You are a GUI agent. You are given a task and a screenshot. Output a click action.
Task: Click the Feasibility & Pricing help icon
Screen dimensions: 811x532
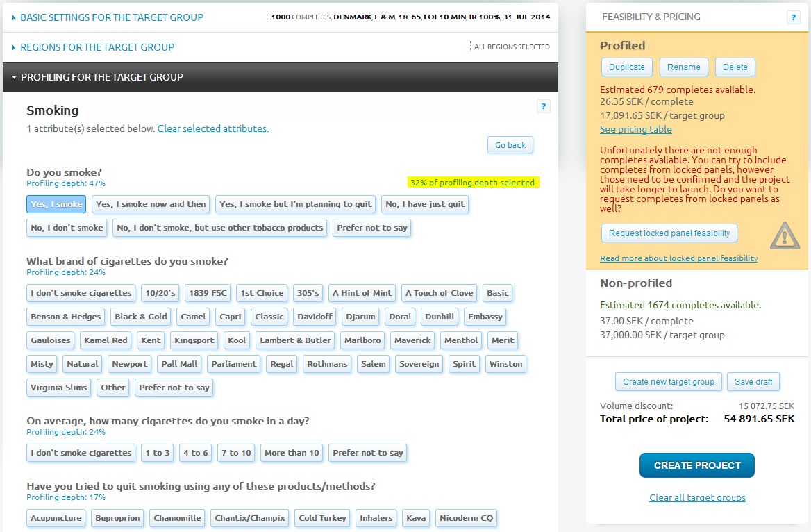point(793,17)
